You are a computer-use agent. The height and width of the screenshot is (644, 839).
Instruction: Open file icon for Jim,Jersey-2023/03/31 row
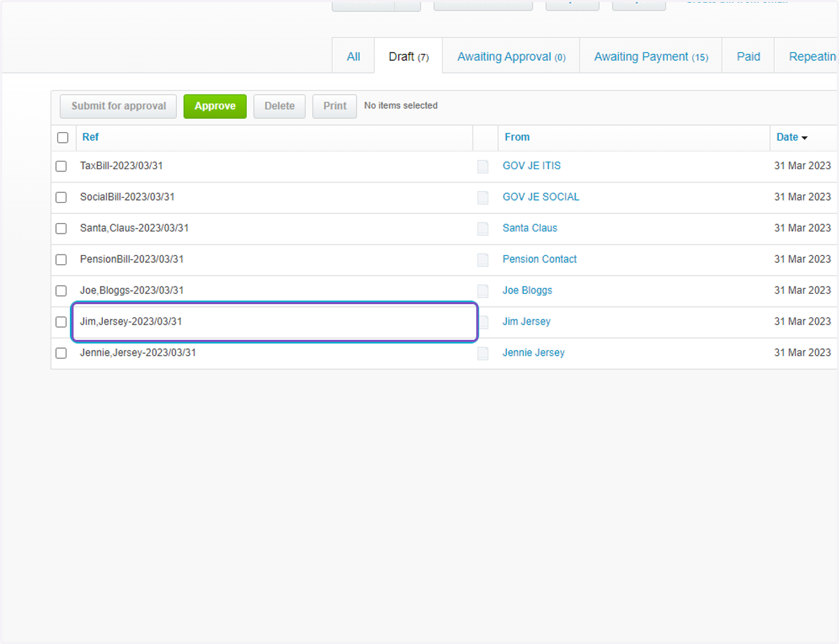click(483, 322)
